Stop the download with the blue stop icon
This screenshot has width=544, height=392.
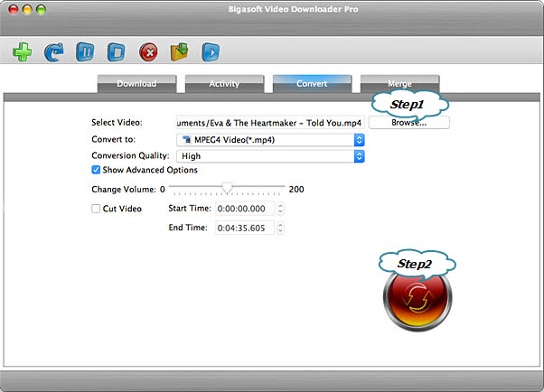[116, 52]
